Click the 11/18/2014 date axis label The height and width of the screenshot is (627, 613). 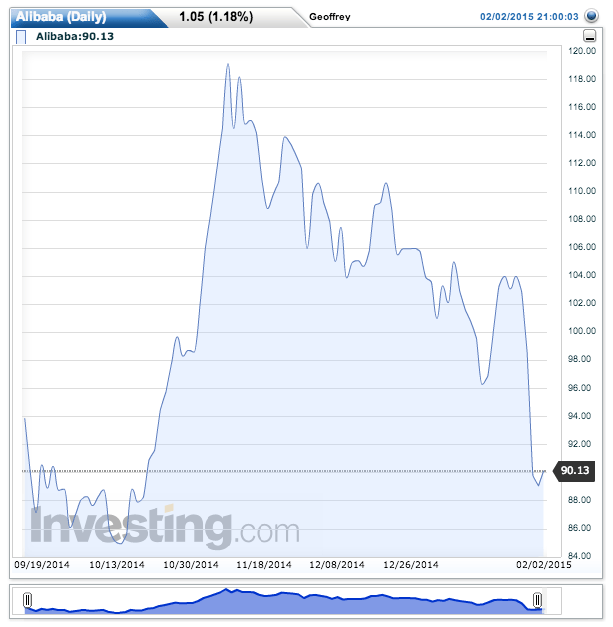coord(264,565)
